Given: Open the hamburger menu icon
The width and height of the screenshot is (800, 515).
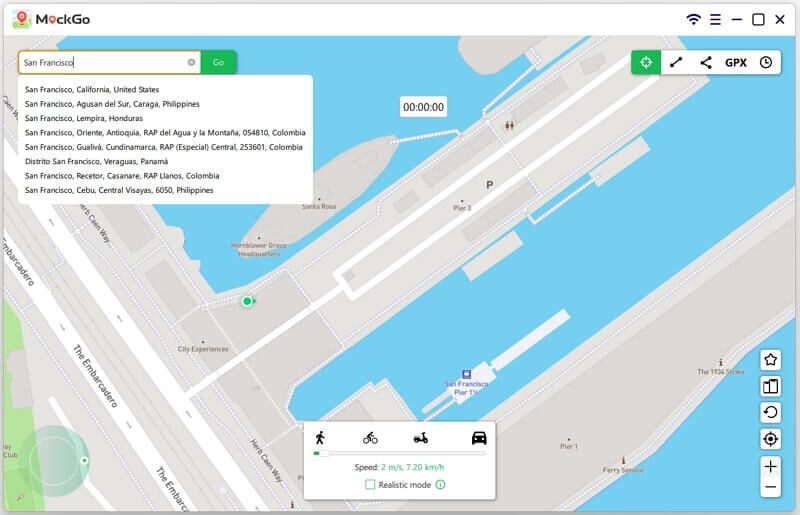Looking at the screenshot, I should pyautogui.click(x=715, y=19).
